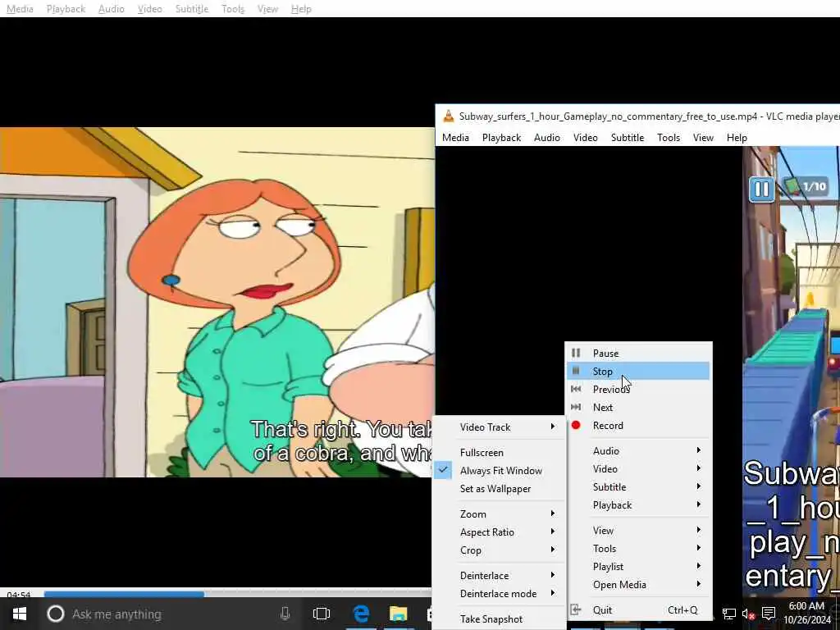Click the Next track icon
Screen dimensions: 840x630
[576, 407]
